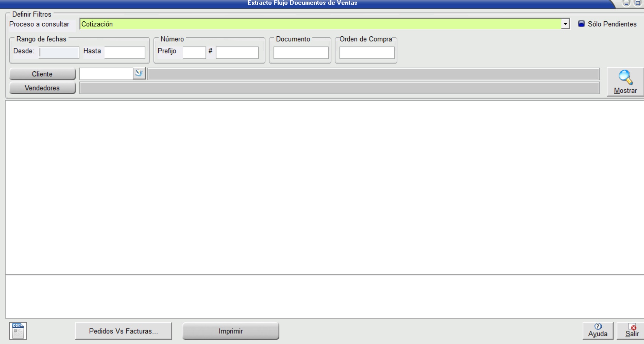Viewport: 644px width, 344px height.
Task: Expand the Proceso a consultar dropdown arrow
Action: pos(565,24)
